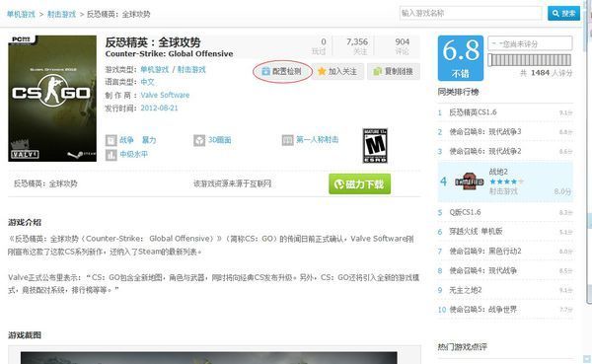Click the rating slider bar
This screenshot has width=592, height=364.
point(529,60)
